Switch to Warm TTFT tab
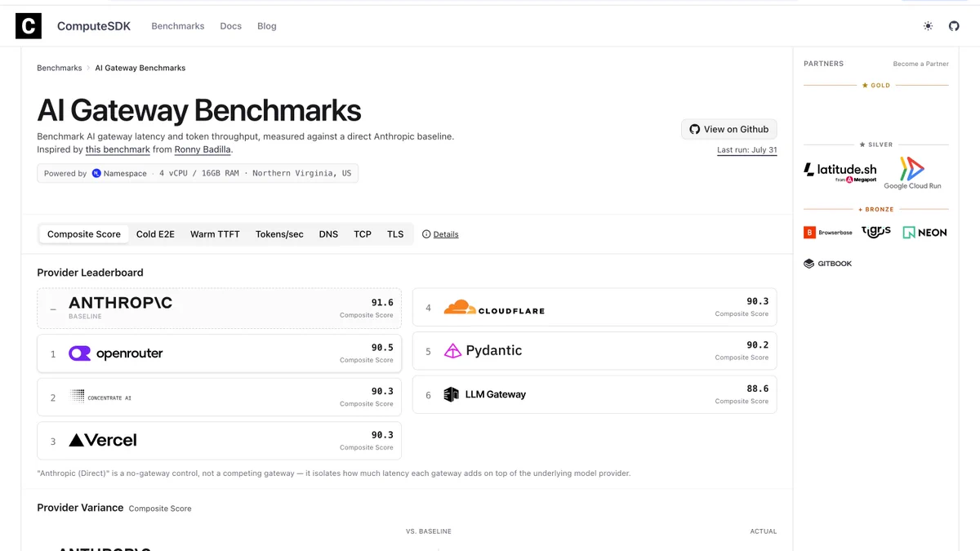This screenshot has height=551, width=980. pos(215,234)
